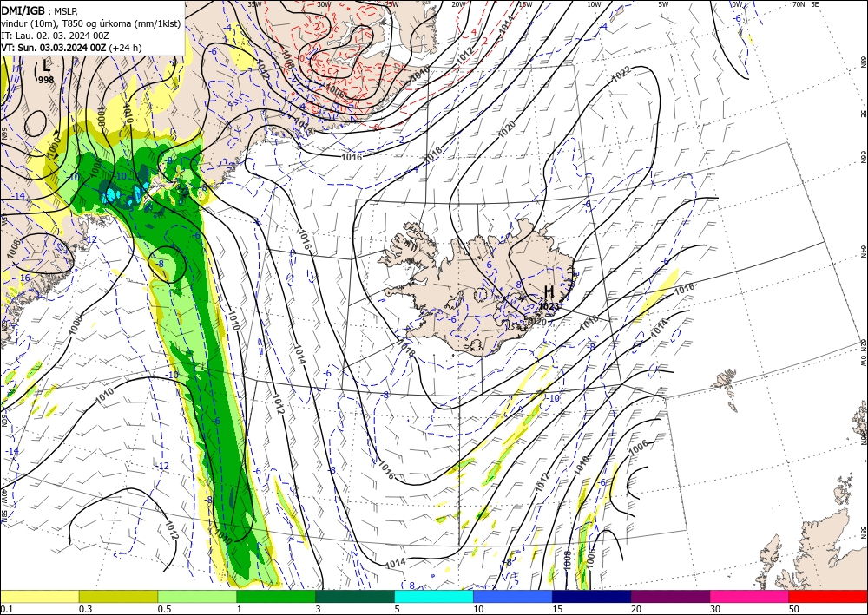Click the '30' legend value label

pos(715,609)
